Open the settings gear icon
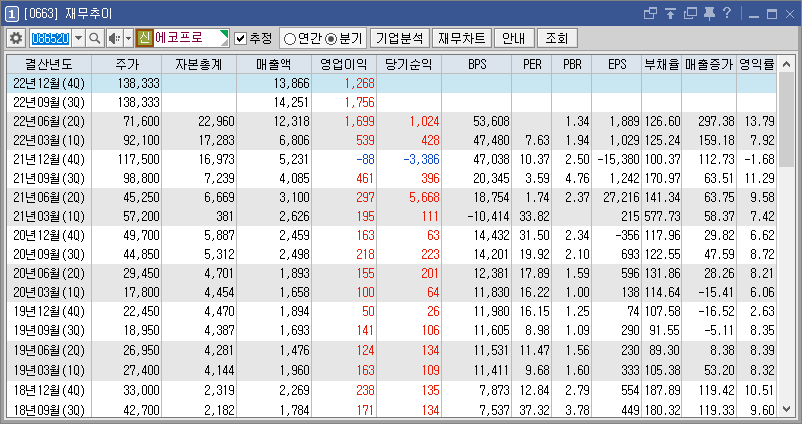 tap(16, 38)
